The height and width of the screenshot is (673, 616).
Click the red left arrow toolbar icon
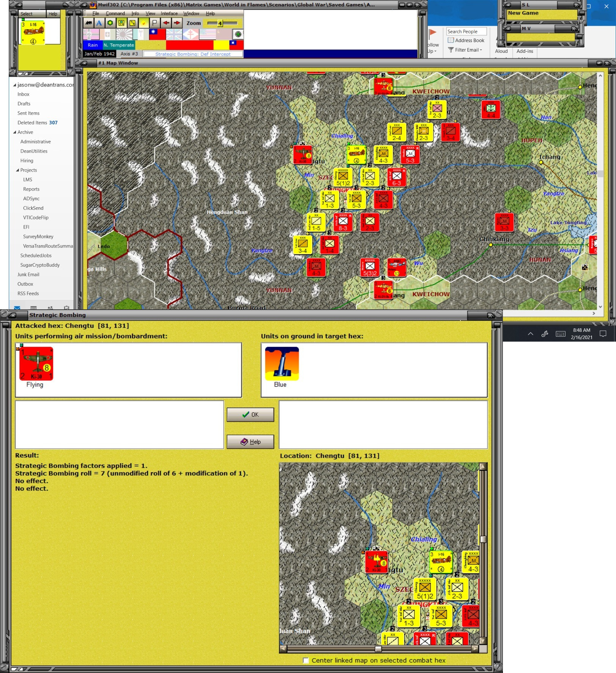[166, 23]
